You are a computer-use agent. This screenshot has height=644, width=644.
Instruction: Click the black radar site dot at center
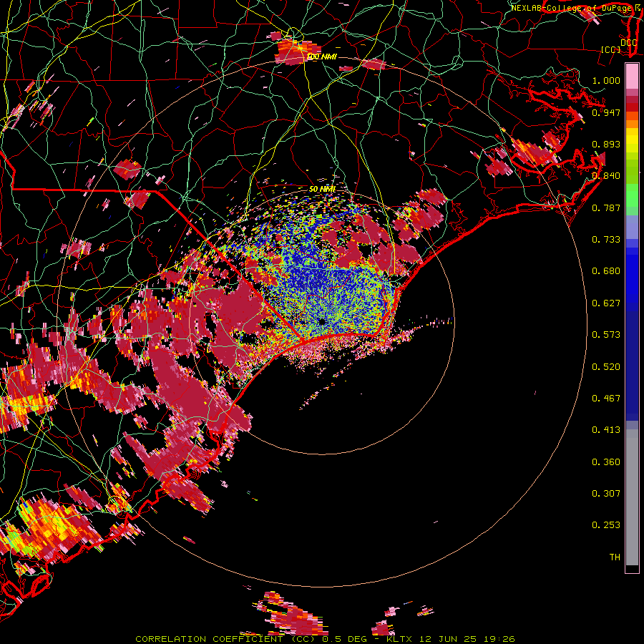pos(322,321)
